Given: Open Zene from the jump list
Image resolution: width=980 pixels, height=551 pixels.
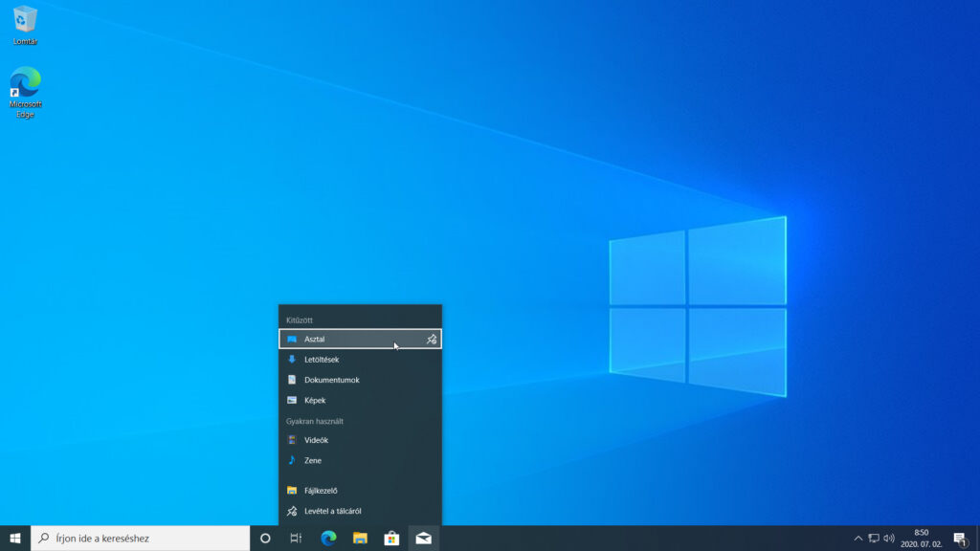Looking at the screenshot, I should pos(360,460).
